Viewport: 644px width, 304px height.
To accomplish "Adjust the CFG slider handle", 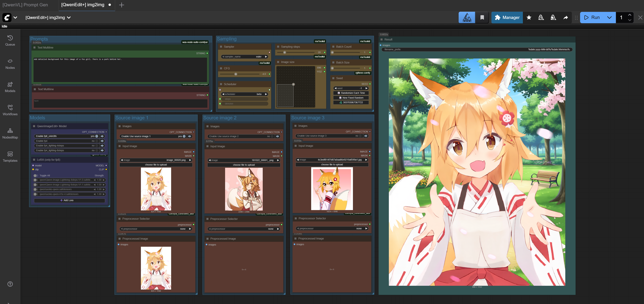I will 236,74.
